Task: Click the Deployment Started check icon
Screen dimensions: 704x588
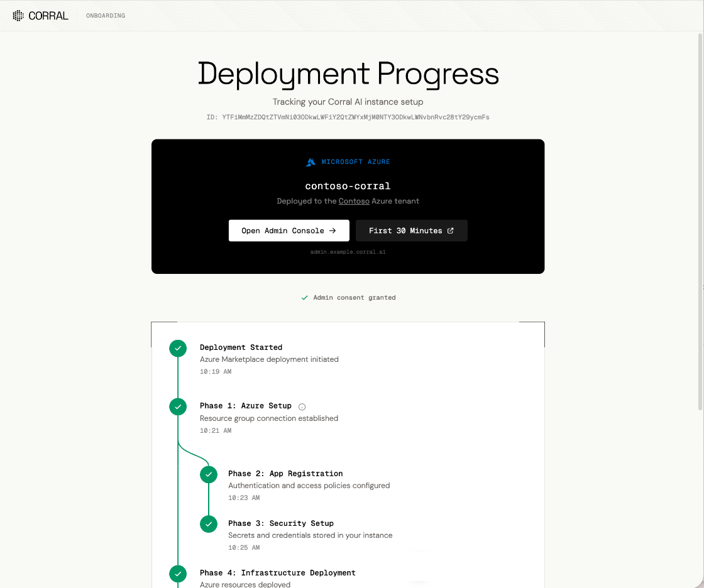Action: 178,348
